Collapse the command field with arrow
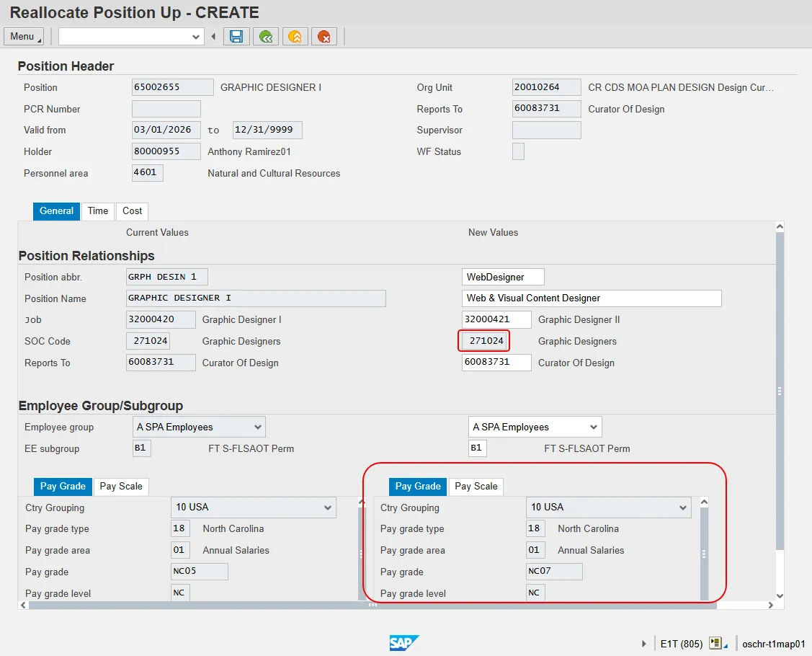Image resolution: width=812 pixels, height=656 pixels. point(213,37)
